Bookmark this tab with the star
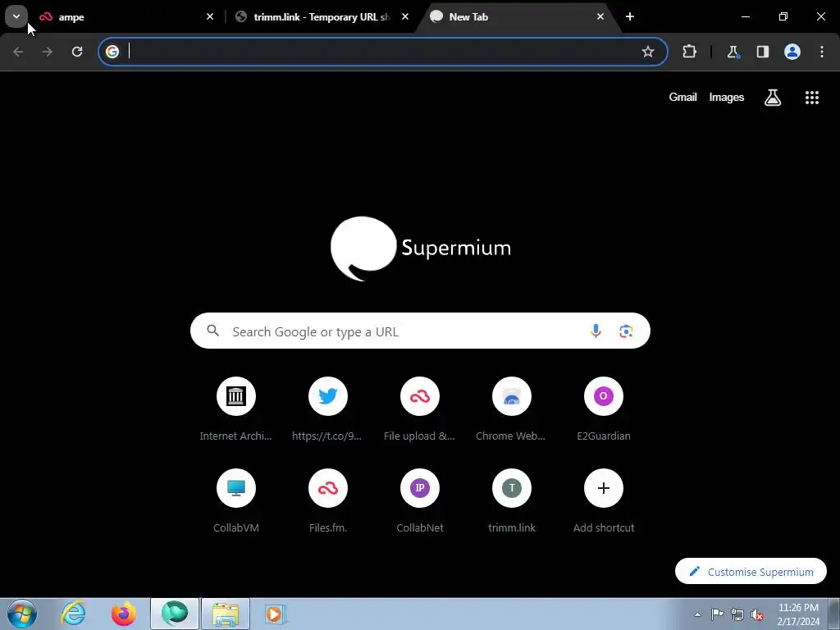This screenshot has width=840, height=630. (x=648, y=52)
